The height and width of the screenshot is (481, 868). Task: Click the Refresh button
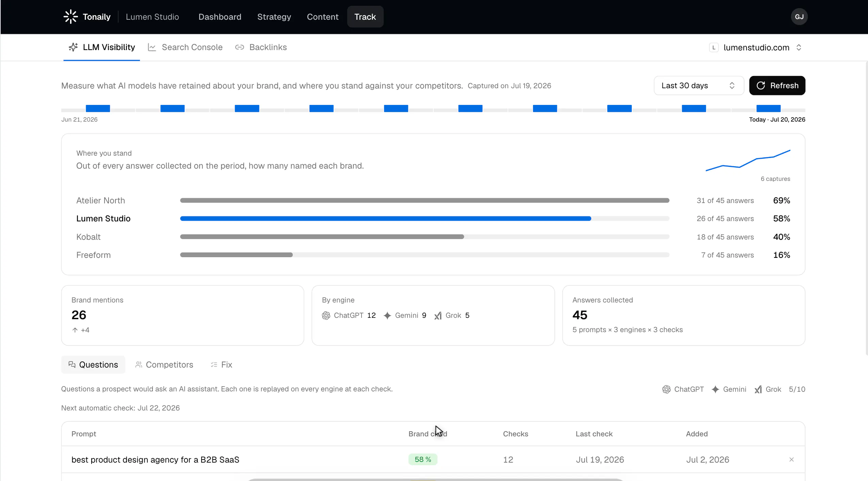[777, 86]
